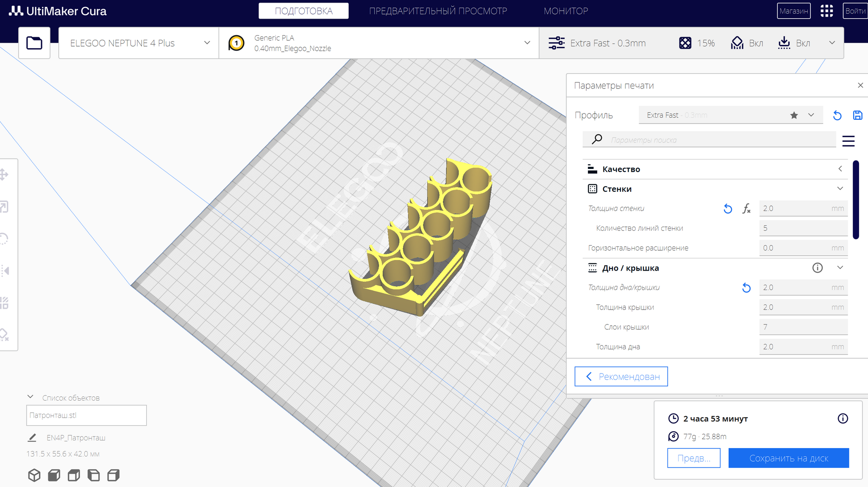The height and width of the screenshot is (487, 868).
Task: Switch to the МОНИТОР tab
Action: [566, 11]
